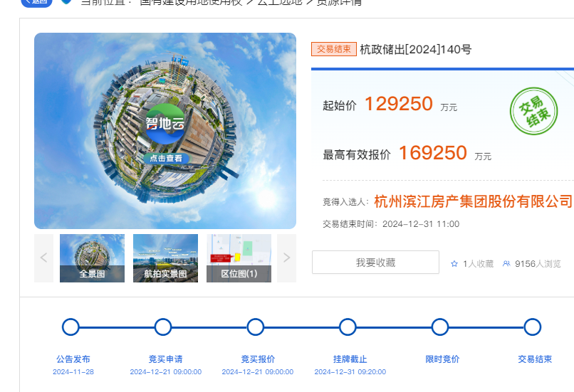Click 交易结束时间 2024-12-31 11:00 text

click(391, 224)
